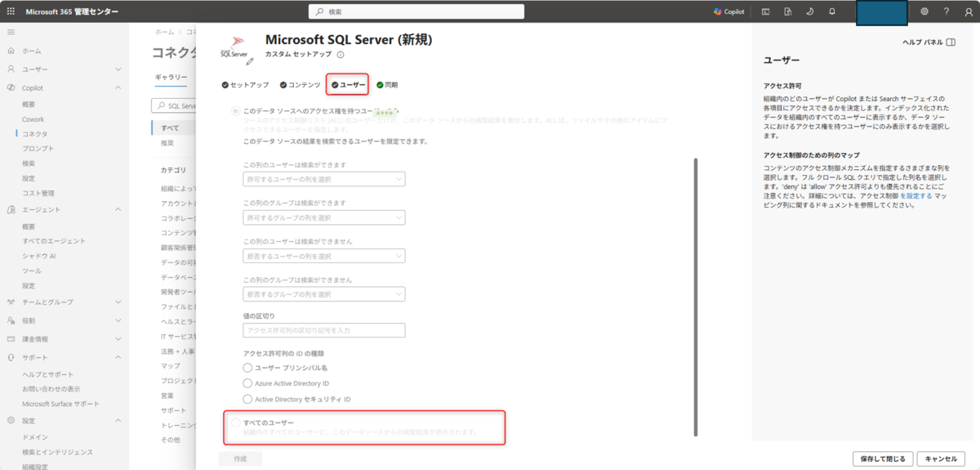Open the を設定する link in help panel
The height and width of the screenshot is (470, 980).
click(915, 196)
